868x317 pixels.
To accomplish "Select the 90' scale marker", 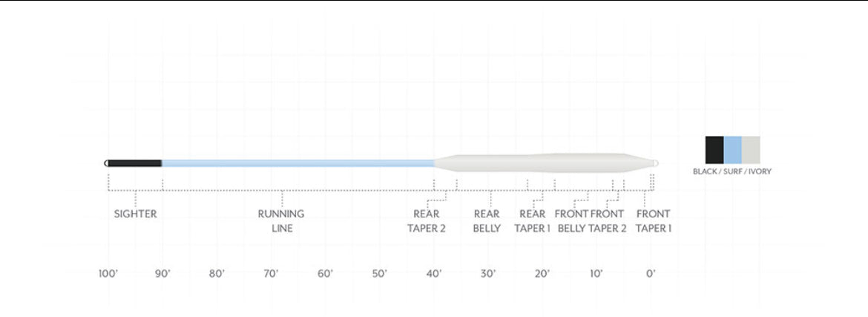I will pos(162,274).
